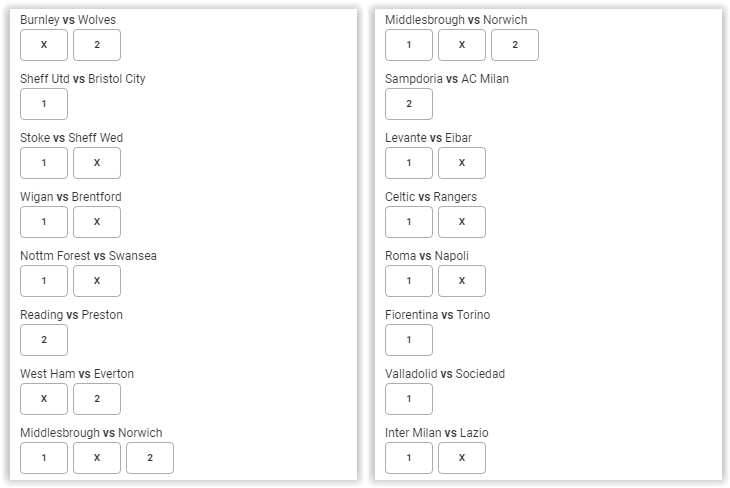Pick 2 for West Ham vs Everton
Screen dimensions: 730x488
pyautogui.click(x=97, y=399)
